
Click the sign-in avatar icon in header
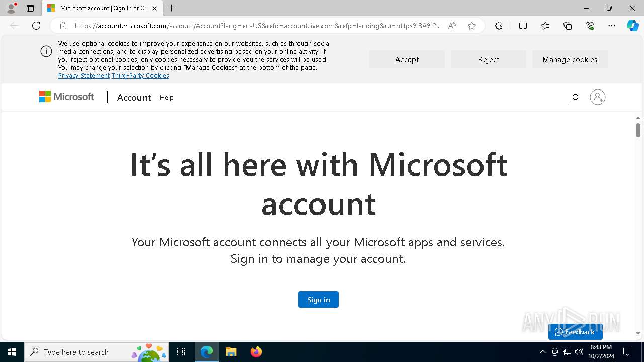click(598, 97)
